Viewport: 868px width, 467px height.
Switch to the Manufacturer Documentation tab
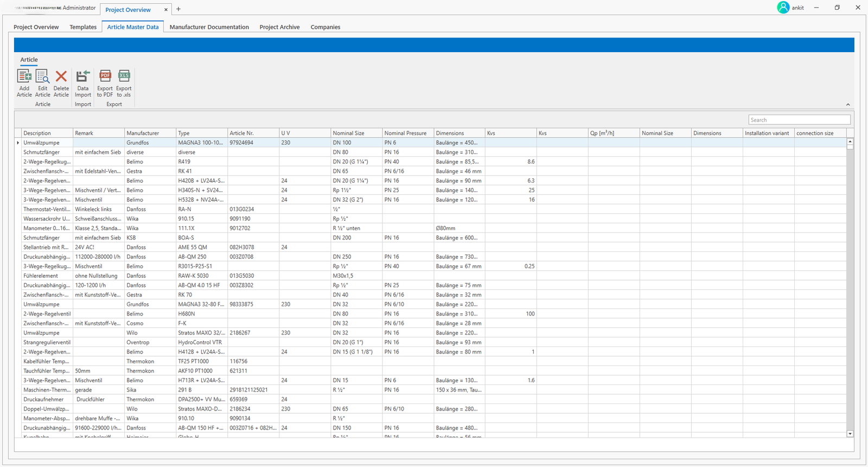209,27
